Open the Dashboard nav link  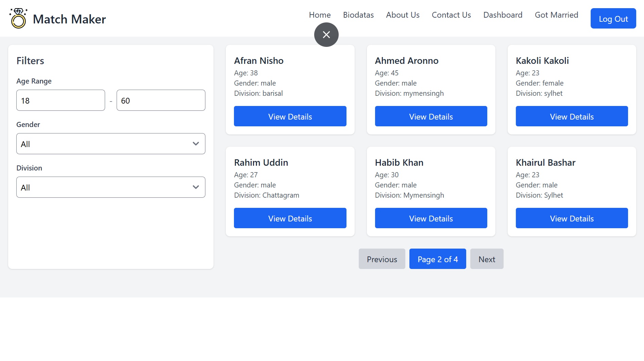point(503,15)
